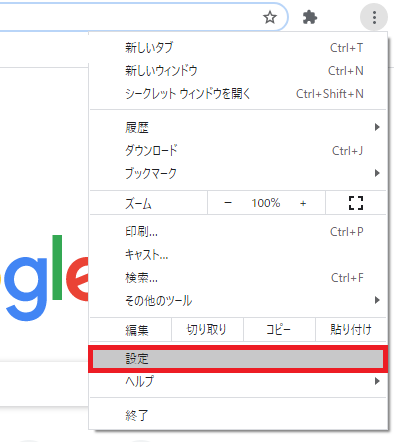
Task: Expand the 履歴 submenu
Action: tap(238, 127)
